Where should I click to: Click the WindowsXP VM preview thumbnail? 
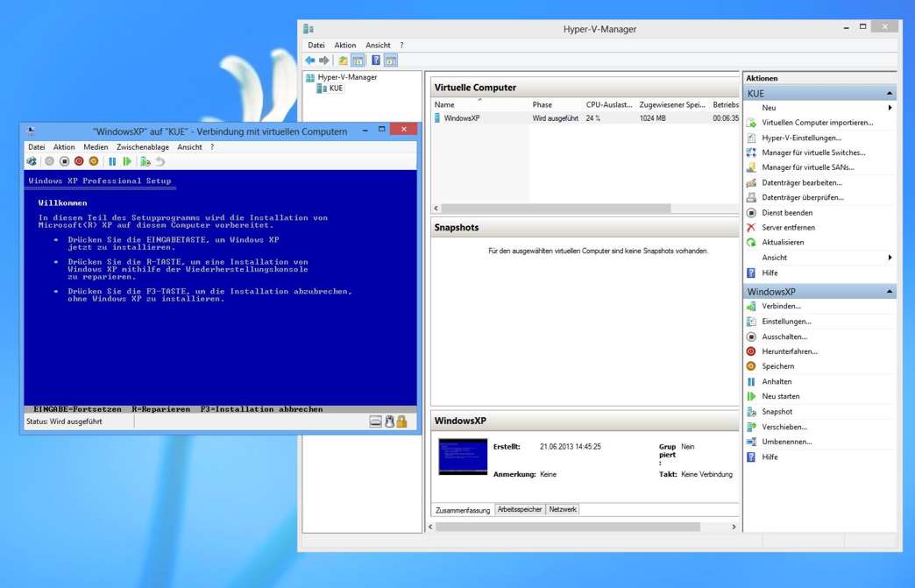point(463,457)
